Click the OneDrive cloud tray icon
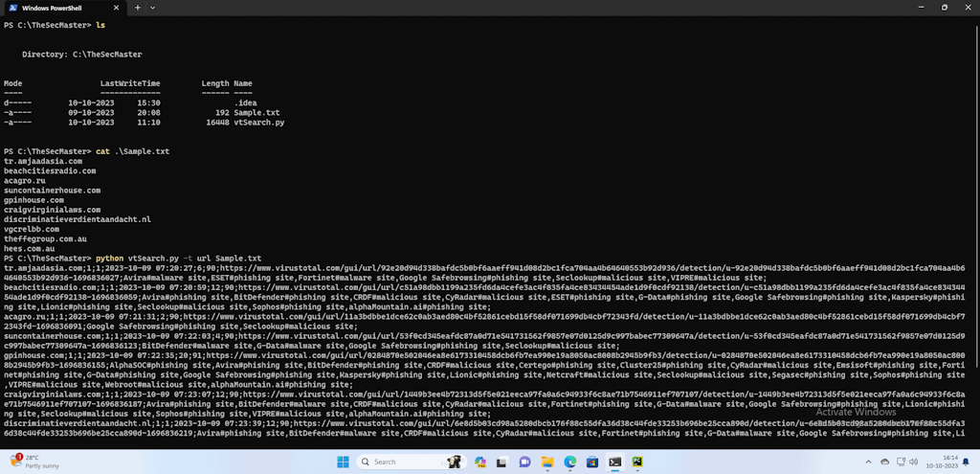Image resolution: width=980 pixels, height=474 pixels. pyautogui.click(x=884, y=462)
